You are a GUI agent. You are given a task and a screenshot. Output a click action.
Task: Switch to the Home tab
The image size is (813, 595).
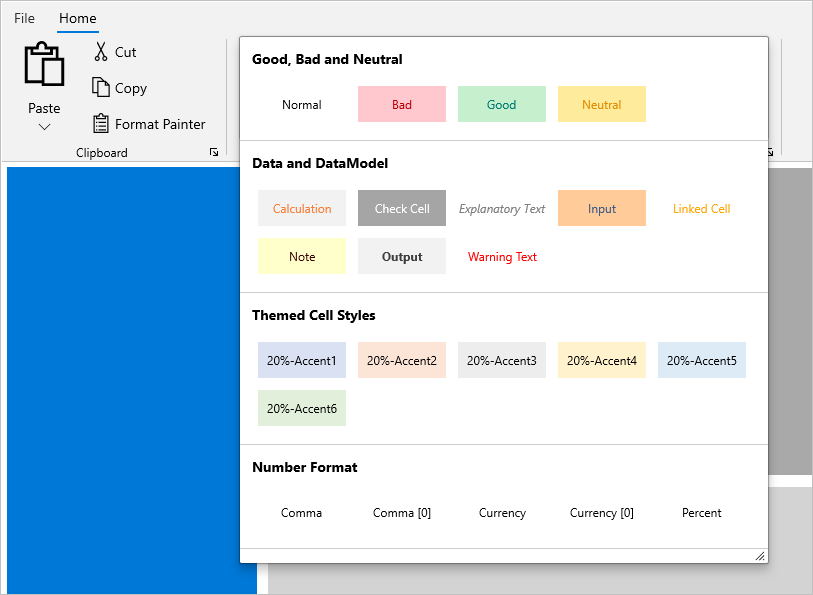pos(78,18)
